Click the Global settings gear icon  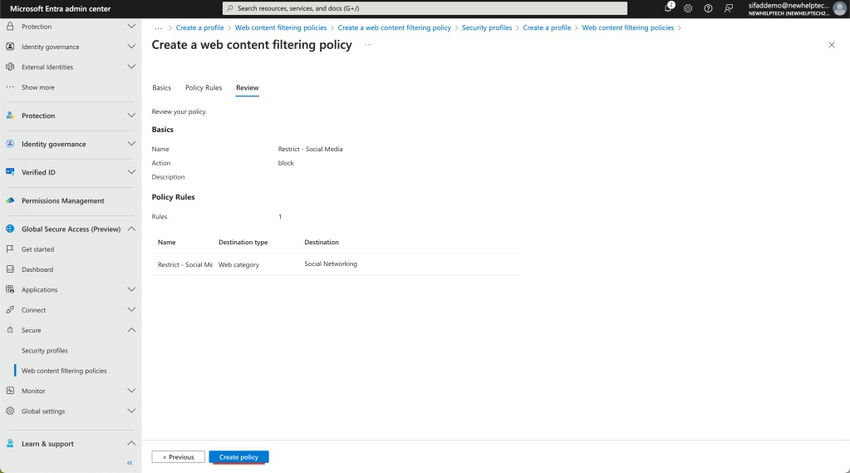pos(10,411)
